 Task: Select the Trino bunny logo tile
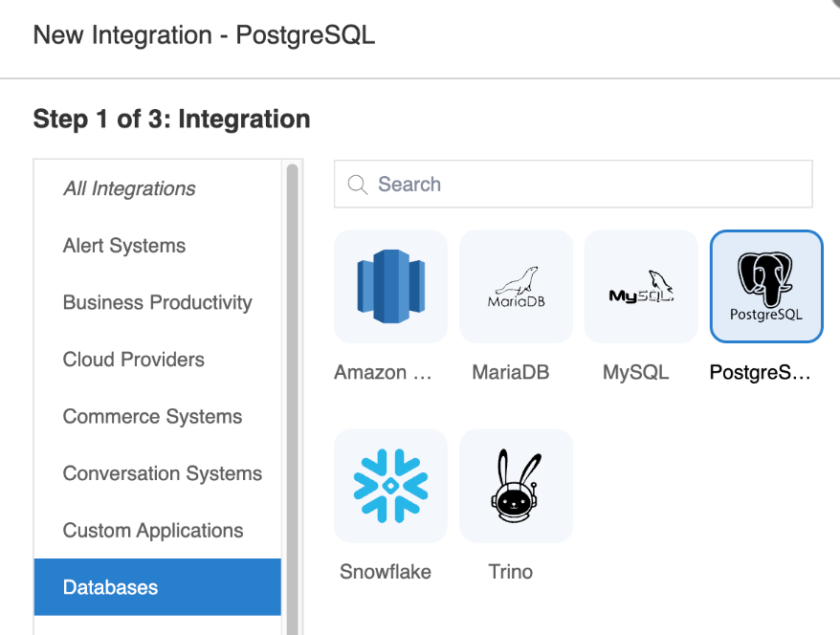tap(516, 486)
